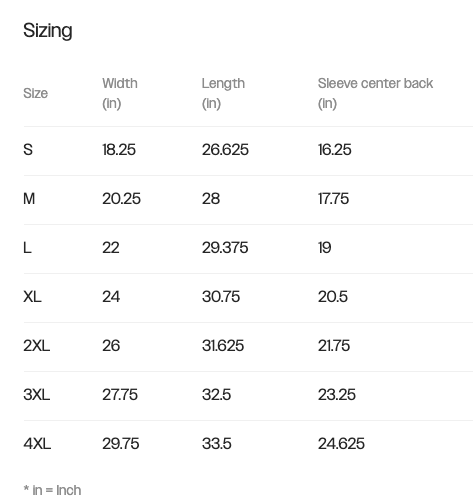Screen dimensions: 473x501
Task: Click the Width (in) column header
Action: (x=120, y=93)
